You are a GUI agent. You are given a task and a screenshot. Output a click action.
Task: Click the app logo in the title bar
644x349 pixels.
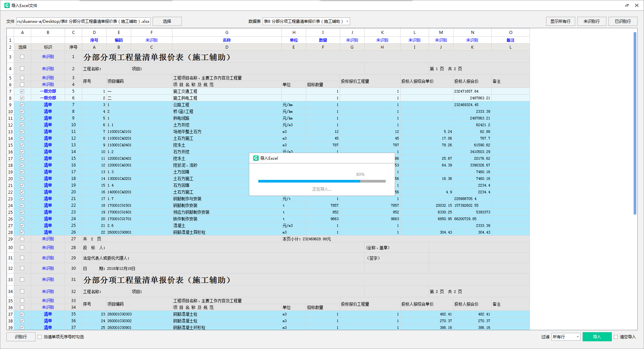click(x=7, y=5)
